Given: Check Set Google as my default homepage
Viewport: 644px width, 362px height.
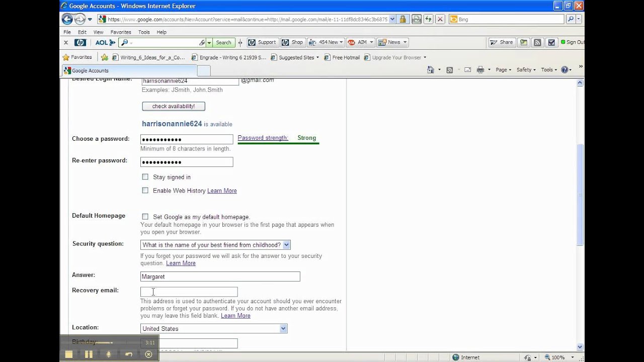Looking at the screenshot, I should [145, 217].
